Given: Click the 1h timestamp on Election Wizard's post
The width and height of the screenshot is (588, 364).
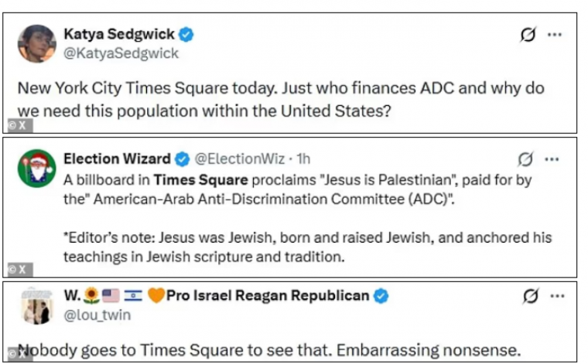Looking at the screenshot, I should (303, 159).
